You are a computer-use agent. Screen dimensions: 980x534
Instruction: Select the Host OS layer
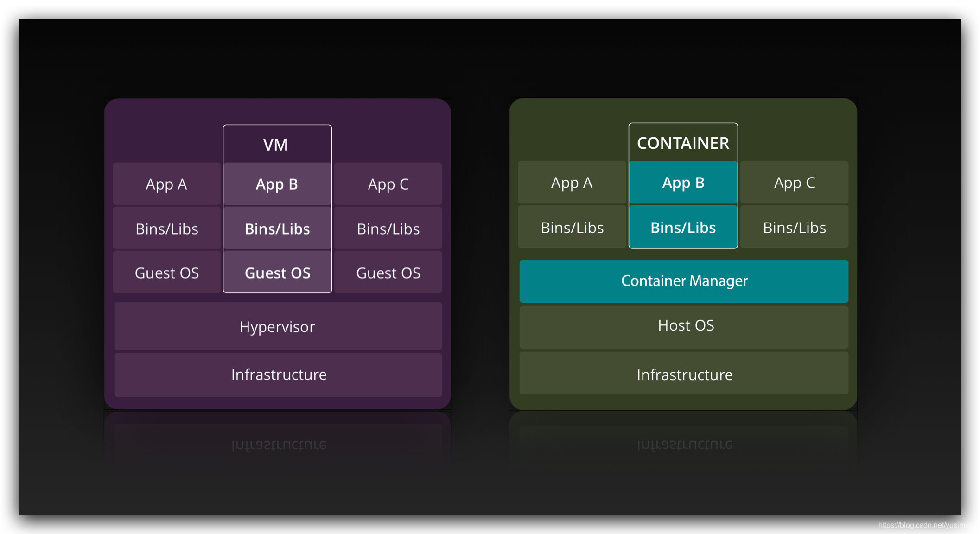[x=684, y=326]
